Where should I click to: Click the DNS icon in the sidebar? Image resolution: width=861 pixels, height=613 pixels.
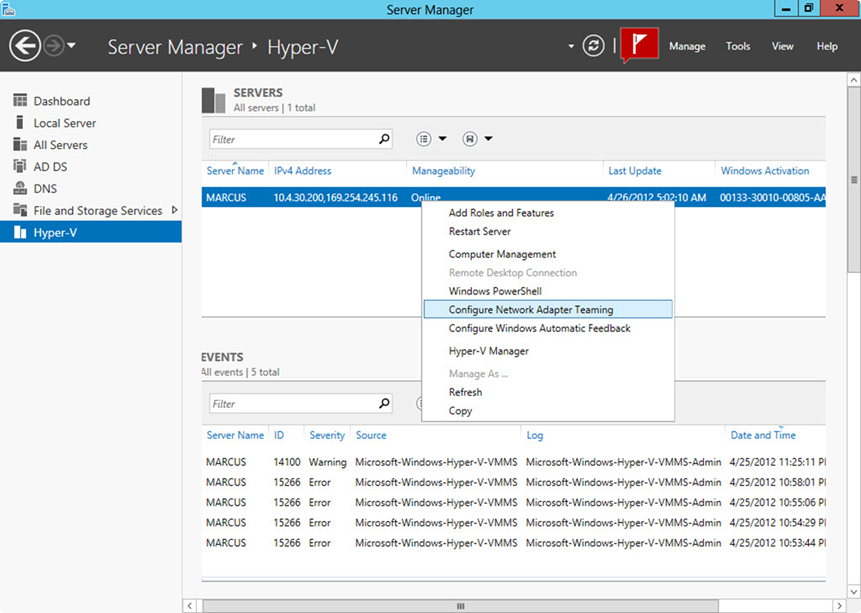tap(20, 188)
